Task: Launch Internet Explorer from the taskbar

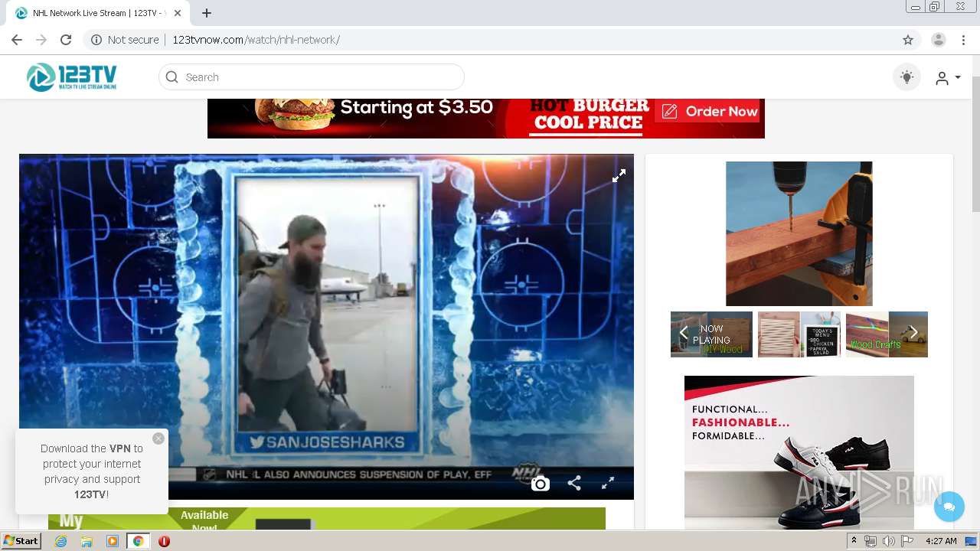Action: pyautogui.click(x=61, y=541)
